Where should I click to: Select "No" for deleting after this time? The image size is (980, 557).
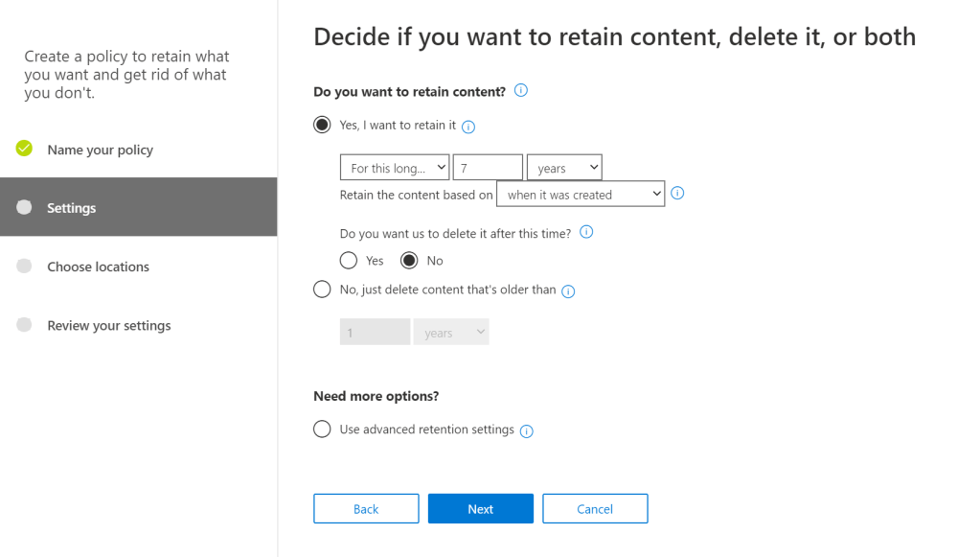[409, 261]
